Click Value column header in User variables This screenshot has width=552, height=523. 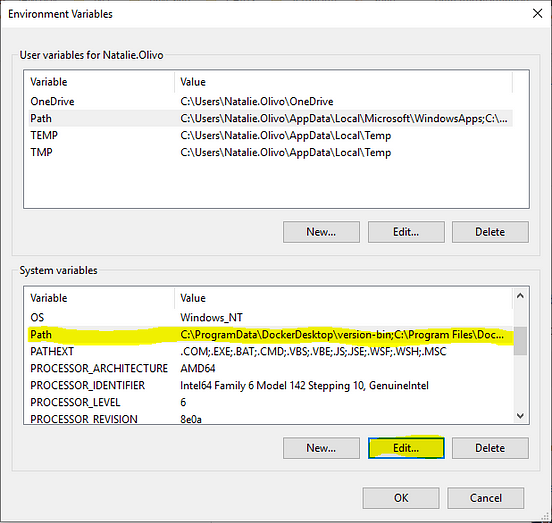click(343, 82)
